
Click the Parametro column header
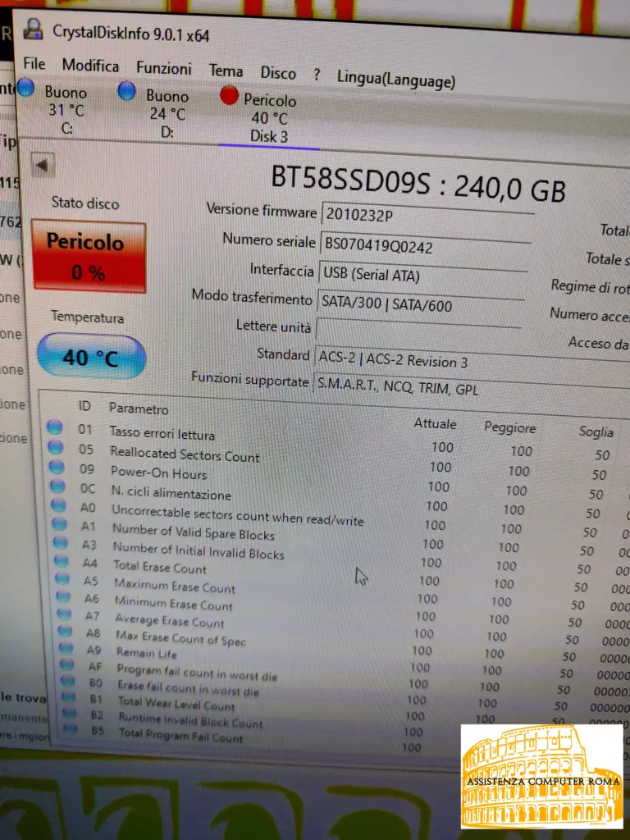pos(139,409)
